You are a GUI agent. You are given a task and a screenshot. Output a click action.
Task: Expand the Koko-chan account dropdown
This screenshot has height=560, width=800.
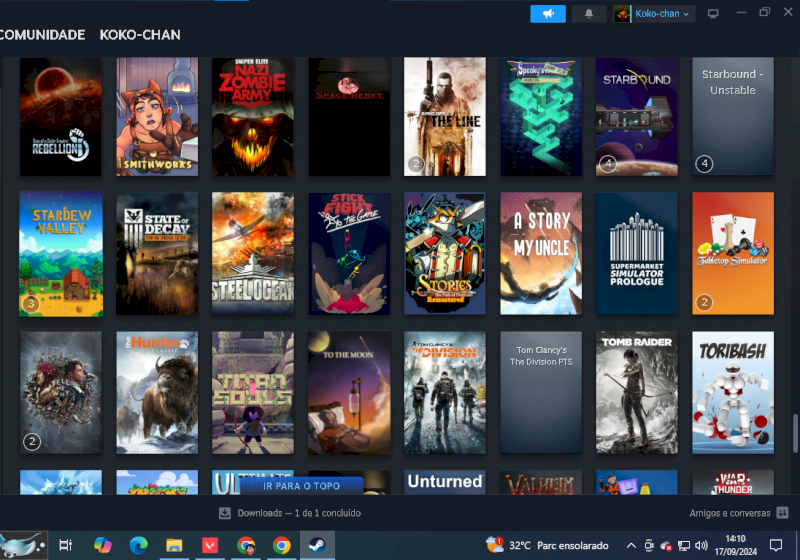click(x=653, y=14)
